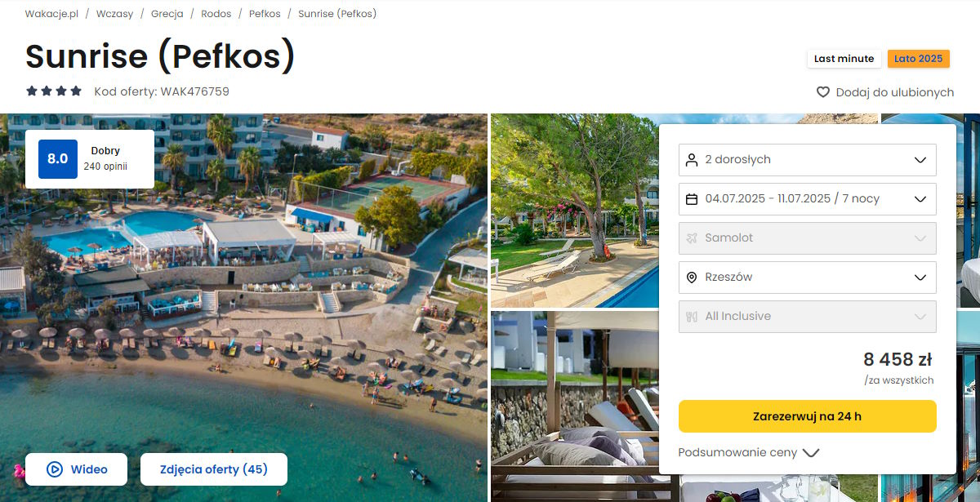This screenshot has width=980, height=502.
Task: Open Zdjęcia oferty (45) gallery
Action: coord(214,469)
